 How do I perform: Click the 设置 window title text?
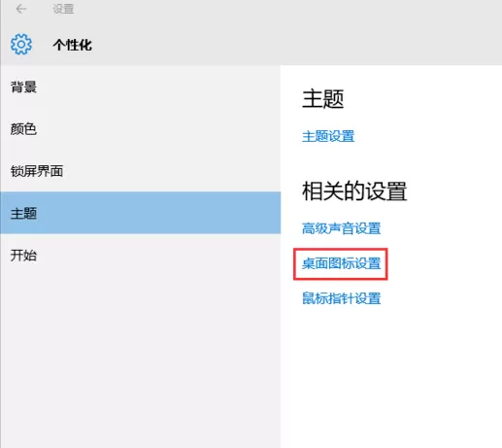(x=63, y=9)
